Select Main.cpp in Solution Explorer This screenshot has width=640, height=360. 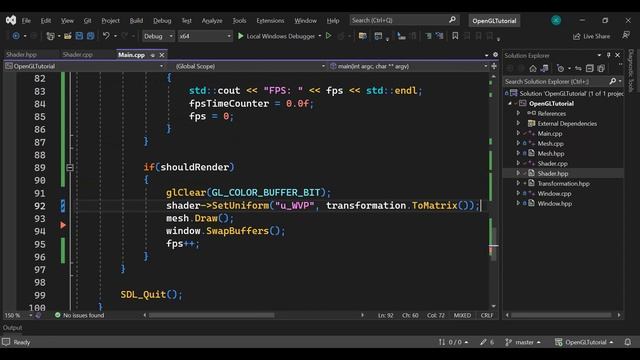click(x=549, y=133)
